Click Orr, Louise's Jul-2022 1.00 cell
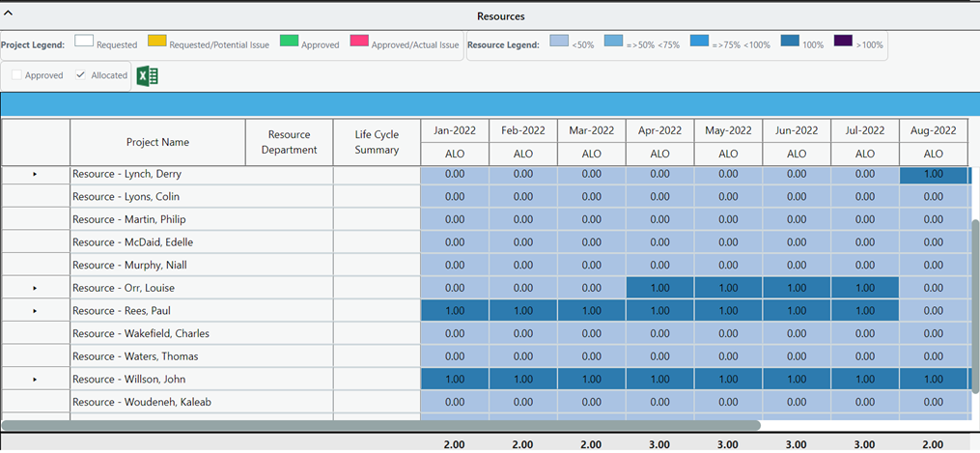 tap(865, 288)
